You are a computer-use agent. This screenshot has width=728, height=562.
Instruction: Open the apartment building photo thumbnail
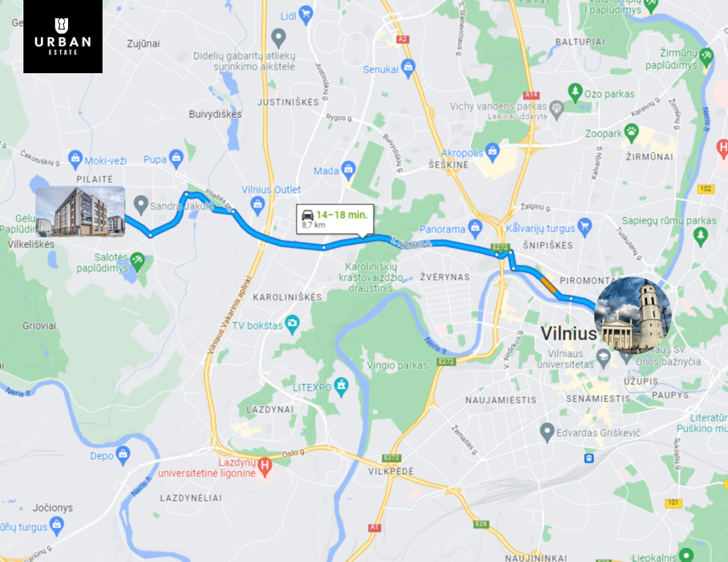pos(81,211)
